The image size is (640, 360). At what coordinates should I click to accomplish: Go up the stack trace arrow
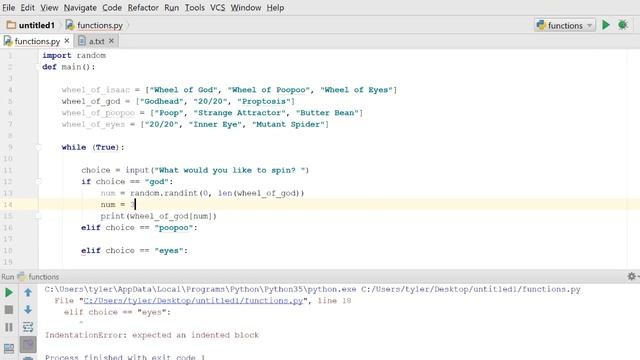(x=28, y=292)
